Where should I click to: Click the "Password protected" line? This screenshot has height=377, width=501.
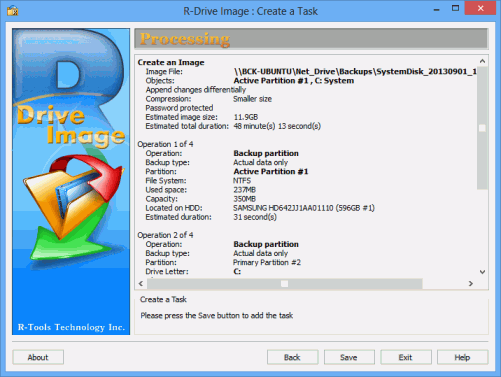coord(179,108)
